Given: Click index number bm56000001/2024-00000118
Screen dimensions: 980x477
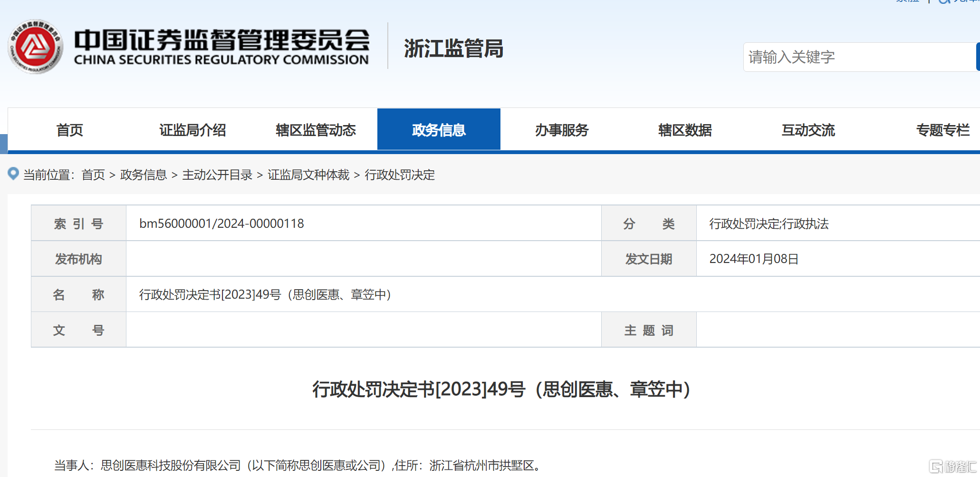Looking at the screenshot, I should click(221, 224).
